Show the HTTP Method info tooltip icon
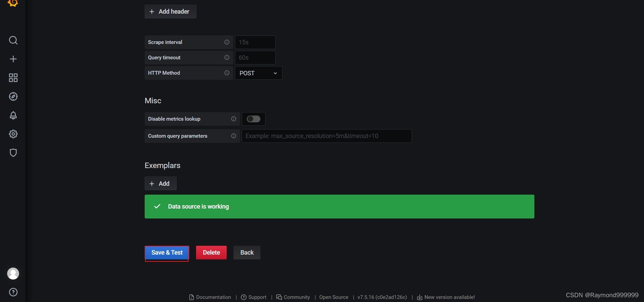 227,73
